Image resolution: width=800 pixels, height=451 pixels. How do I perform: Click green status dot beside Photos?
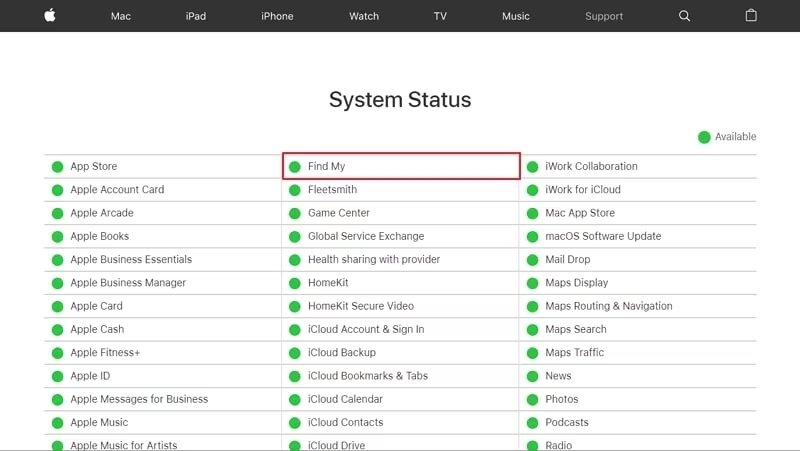533,399
